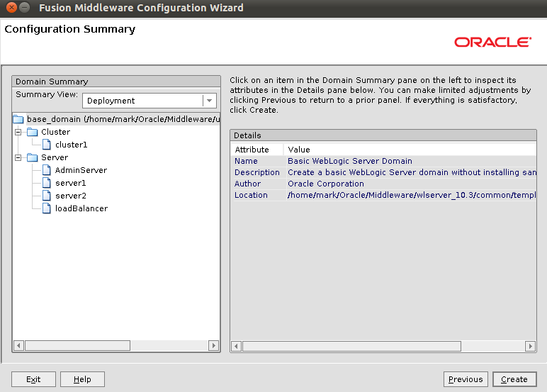Click the Server folder icon

pos(32,157)
